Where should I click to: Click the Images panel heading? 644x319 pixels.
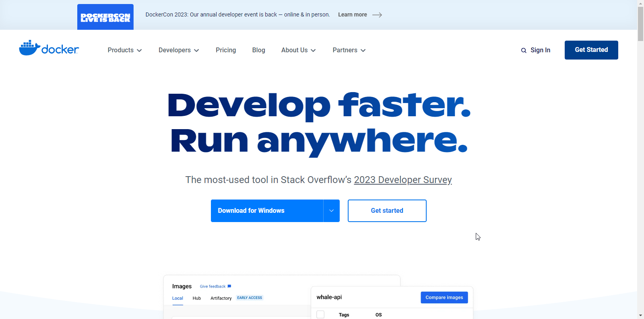[x=182, y=286]
